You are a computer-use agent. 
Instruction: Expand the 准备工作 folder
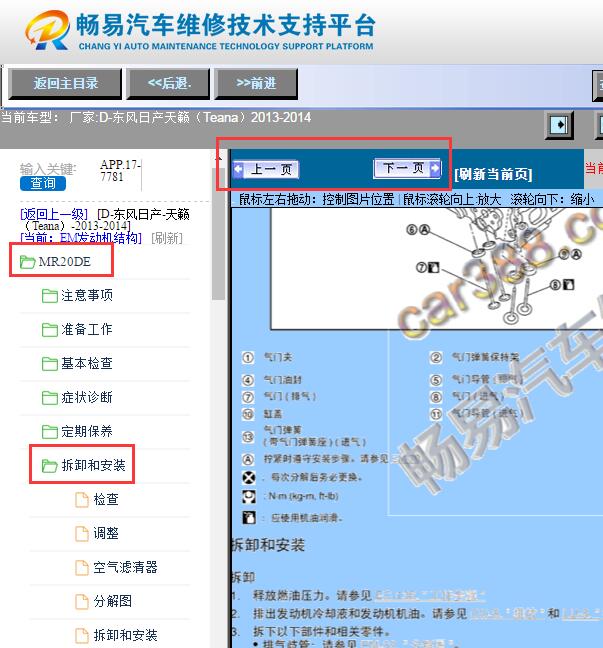pyautogui.click(x=87, y=329)
